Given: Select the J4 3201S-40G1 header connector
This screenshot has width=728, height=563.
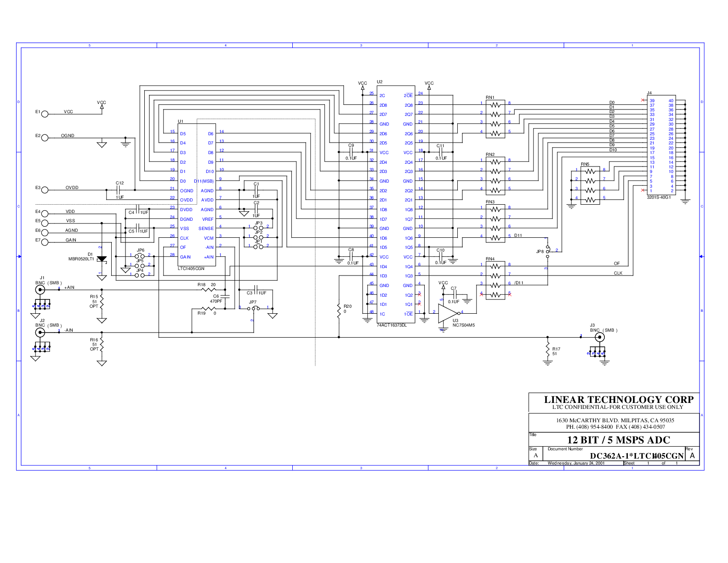Looking at the screenshot, I should tap(661, 145).
